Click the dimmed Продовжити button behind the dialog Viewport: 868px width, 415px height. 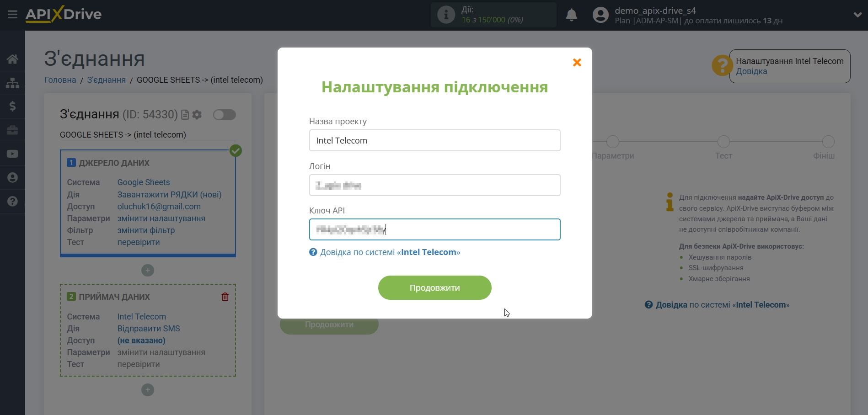(x=329, y=325)
